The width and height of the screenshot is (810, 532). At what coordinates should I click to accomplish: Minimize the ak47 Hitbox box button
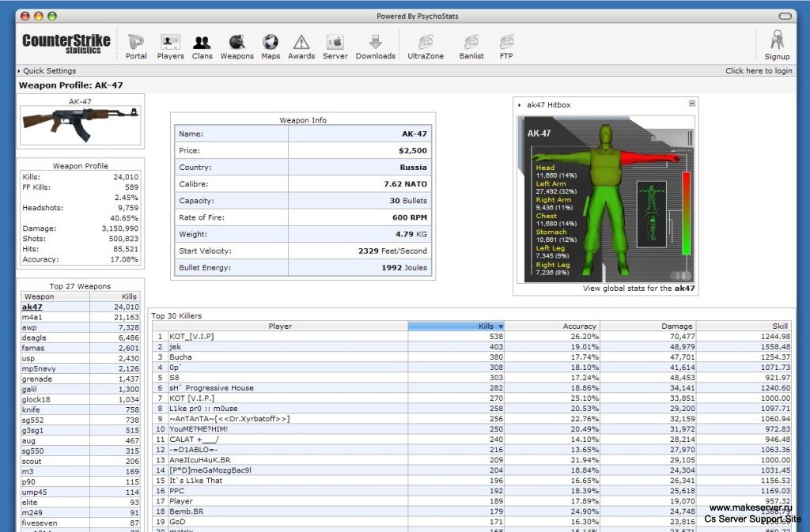[x=691, y=104]
